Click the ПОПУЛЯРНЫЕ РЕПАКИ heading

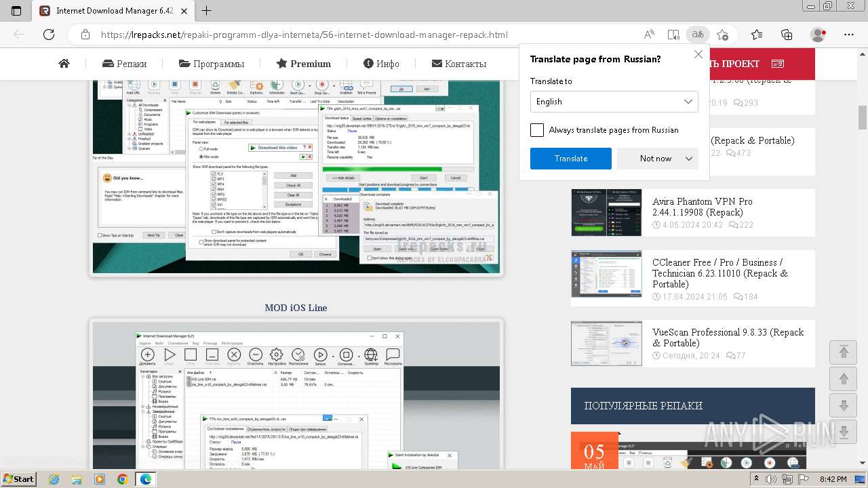(643, 406)
